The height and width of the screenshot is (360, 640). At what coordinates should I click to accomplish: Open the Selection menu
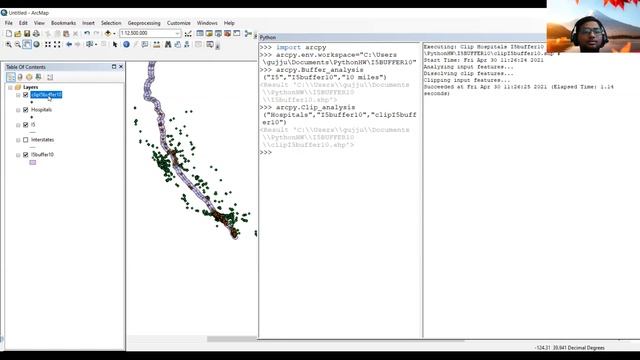pyautogui.click(x=111, y=23)
